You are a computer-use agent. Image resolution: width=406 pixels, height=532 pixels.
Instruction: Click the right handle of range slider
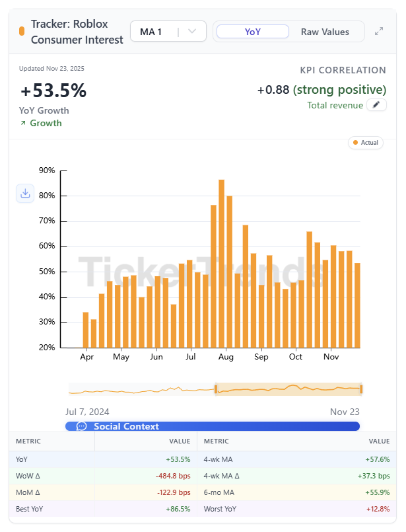pos(361,389)
